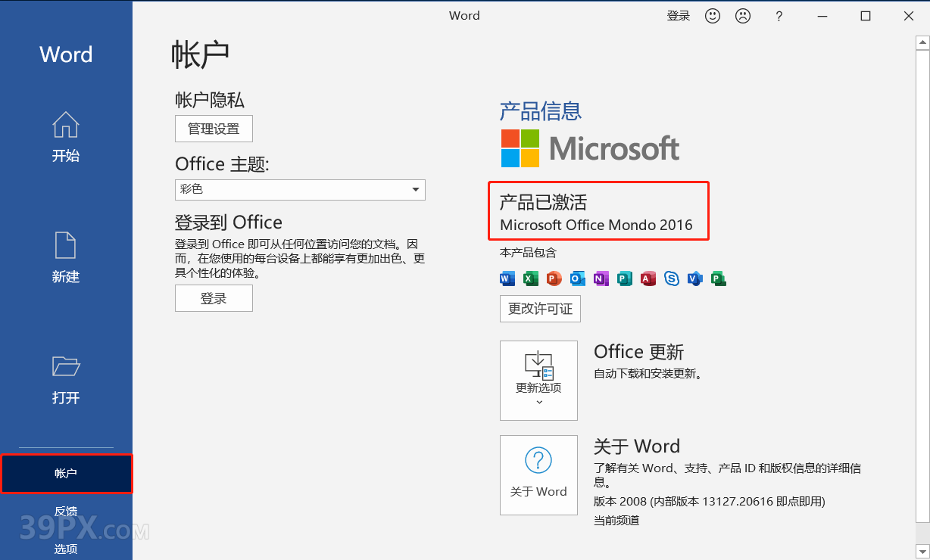Screen dimensions: 930x560
Task: Click the smiley face feedback icon
Action: pyautogui.click(x=713, y=16)
